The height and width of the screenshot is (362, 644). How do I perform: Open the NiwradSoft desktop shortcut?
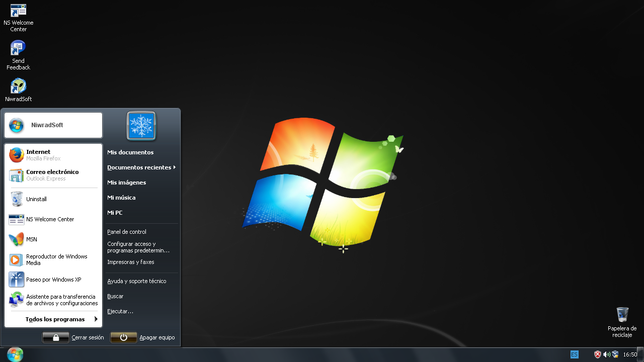19,90
